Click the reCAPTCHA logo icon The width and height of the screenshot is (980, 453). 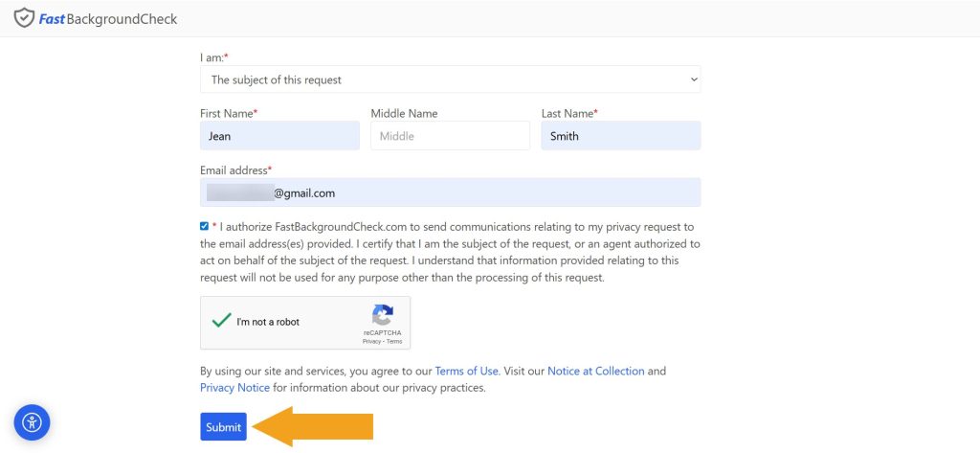[383, 315]
